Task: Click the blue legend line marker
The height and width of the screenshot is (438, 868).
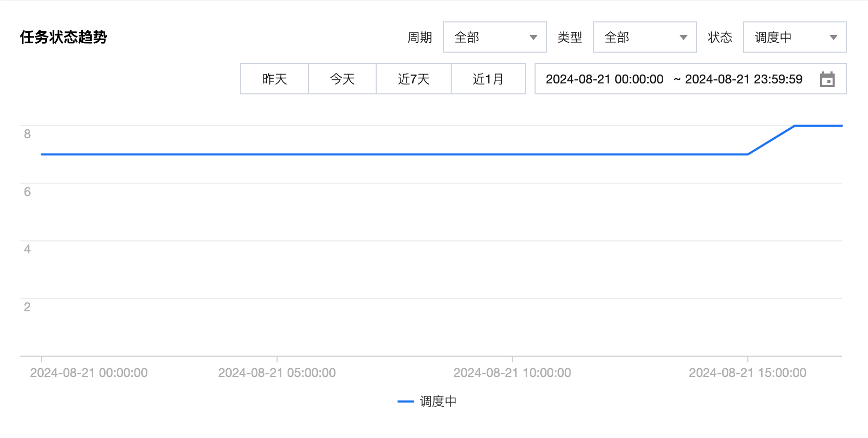Action: (405, 401)
